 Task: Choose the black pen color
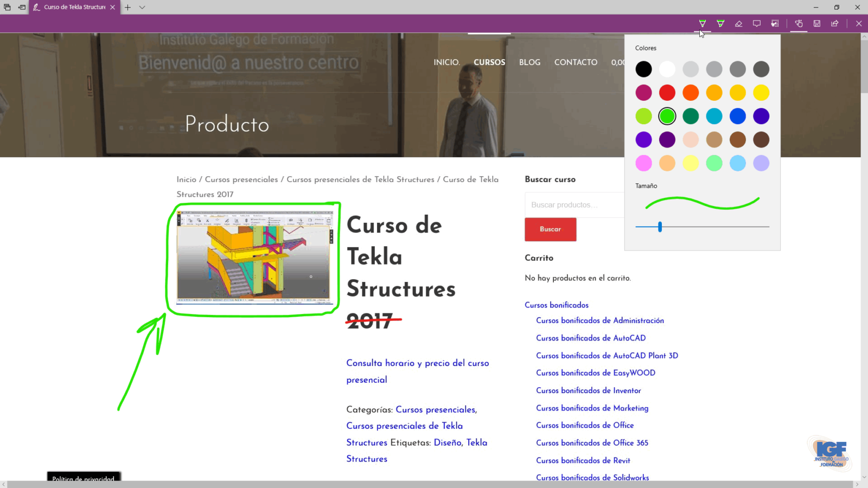click(644, 69)
